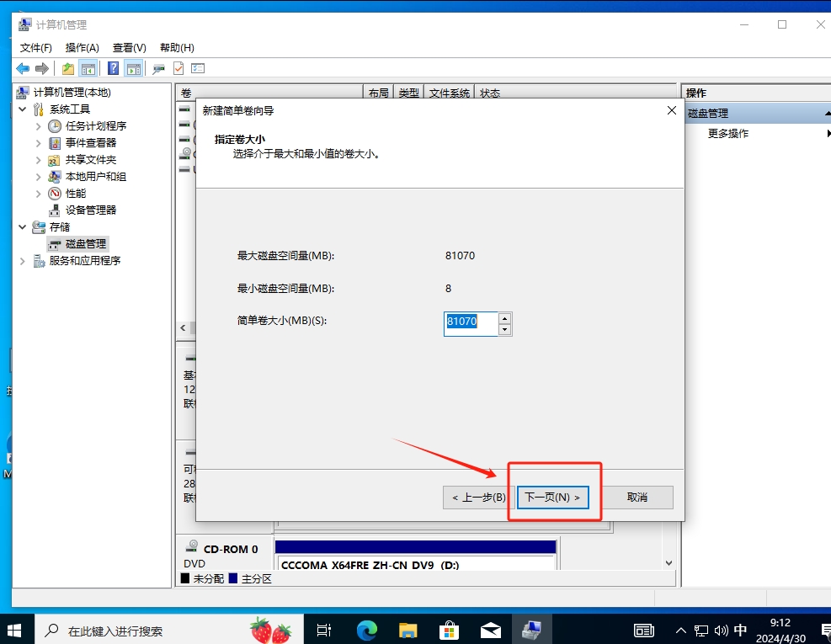Select Performance (性能) tree item
The height and width of the screenshot is (644, 831).
(75, 194)
